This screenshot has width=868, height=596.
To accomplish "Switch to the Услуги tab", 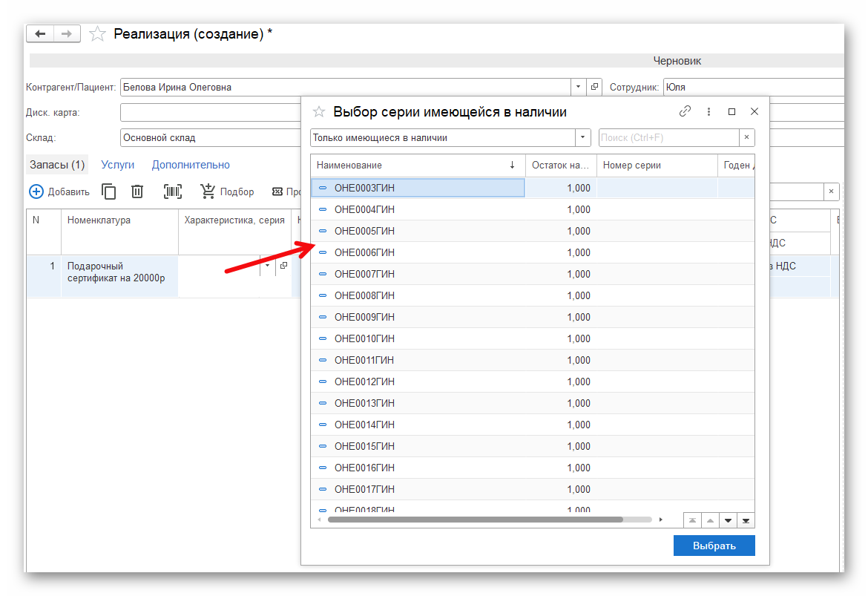I will tap(117, 165).
